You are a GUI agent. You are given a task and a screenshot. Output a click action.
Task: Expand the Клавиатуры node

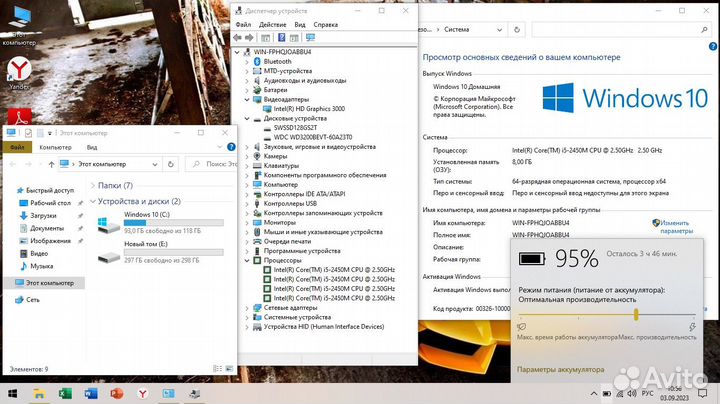[247, 166]
